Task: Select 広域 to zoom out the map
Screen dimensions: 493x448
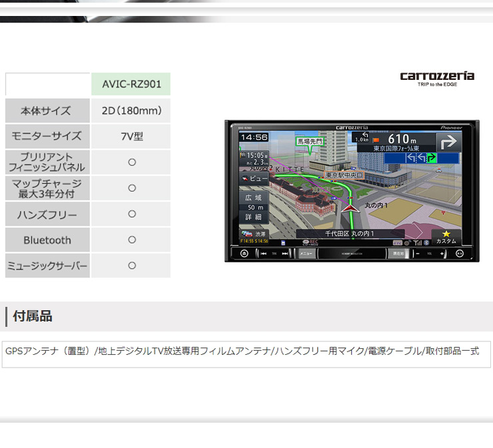Action: pos(253,198)
